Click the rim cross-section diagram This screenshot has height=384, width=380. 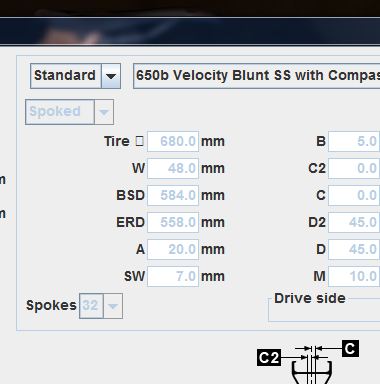pyautogui.click(x=312, y=365)
